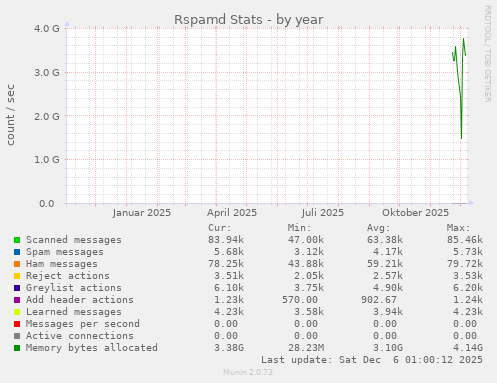Viewport: 497px width, 383px height.
Task: Click the purple Add header actions swatch
Action: point(17,300)
